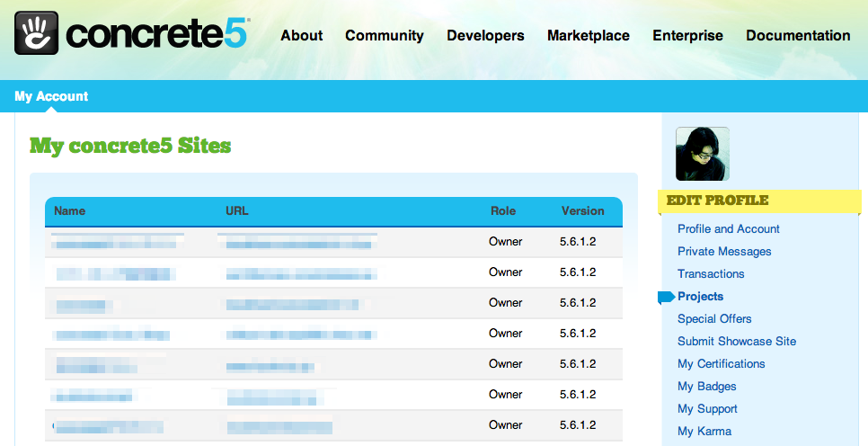
Task: Open the Community menu
Action: [x=384, y=36]
